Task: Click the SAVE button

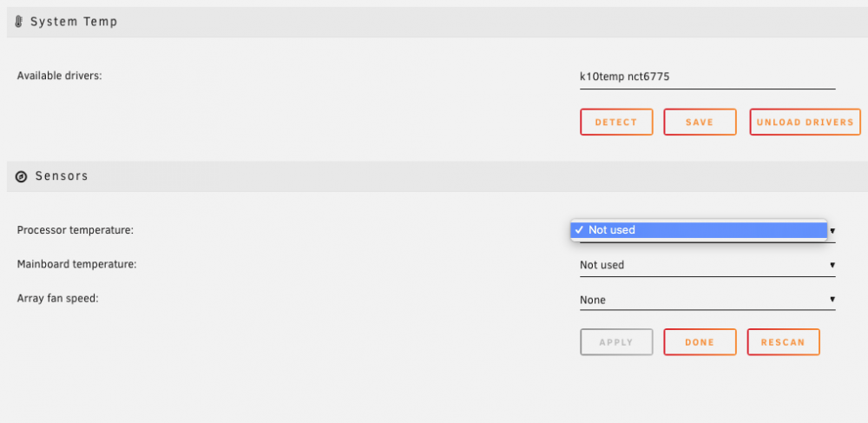Action: 700,122
